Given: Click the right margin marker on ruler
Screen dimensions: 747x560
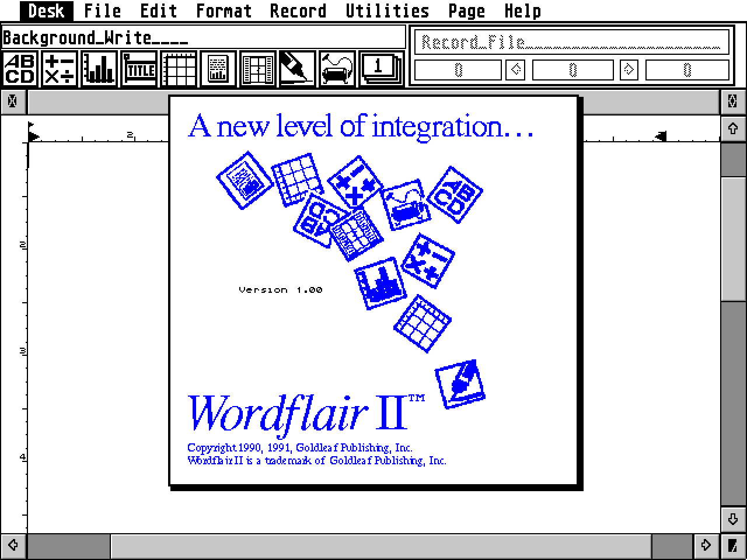Looking at the screenshot, I should (x=661, y=136).
